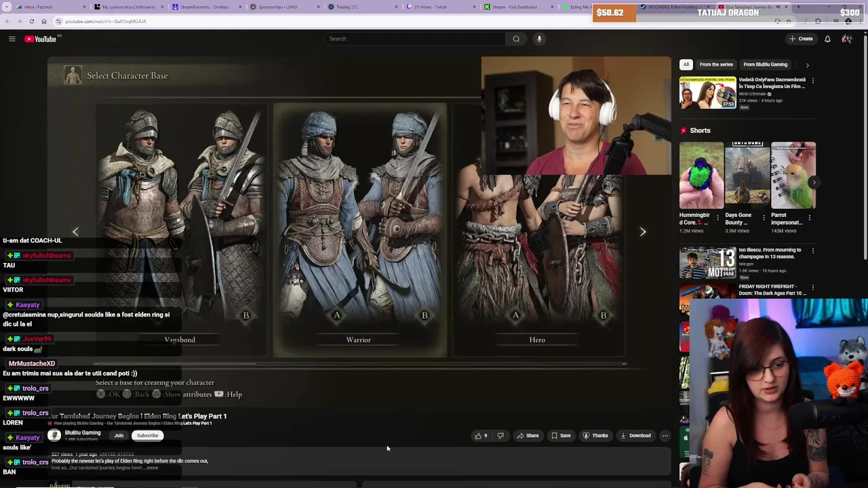Reload the page
Viewport: 868px width, 488px height.
[x=31, y=21]
